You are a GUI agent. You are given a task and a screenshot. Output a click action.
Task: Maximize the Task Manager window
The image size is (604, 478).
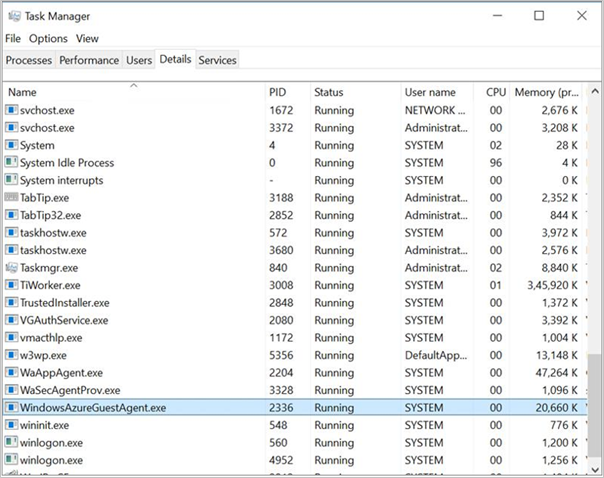tap(539, 15)
